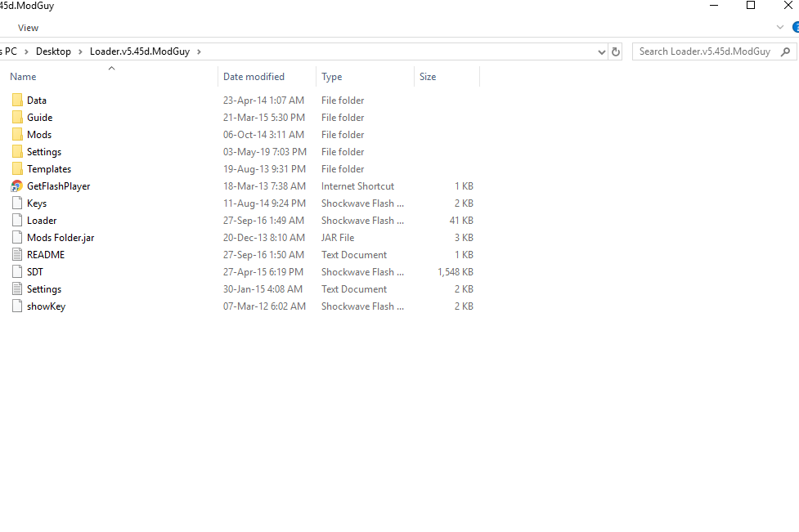Click in the Search Loader.v5.45d.ModGuy field

pos(704,51)
